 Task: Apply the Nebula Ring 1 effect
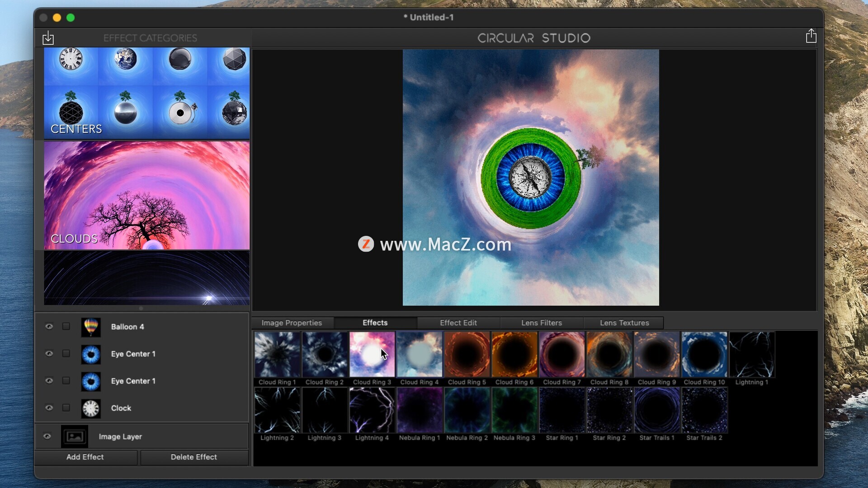point(420,410)
